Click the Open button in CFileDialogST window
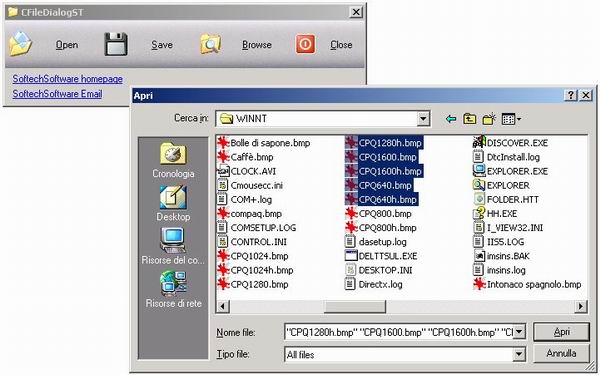Viewport: 600px width, 375px height. pos(44,44)
